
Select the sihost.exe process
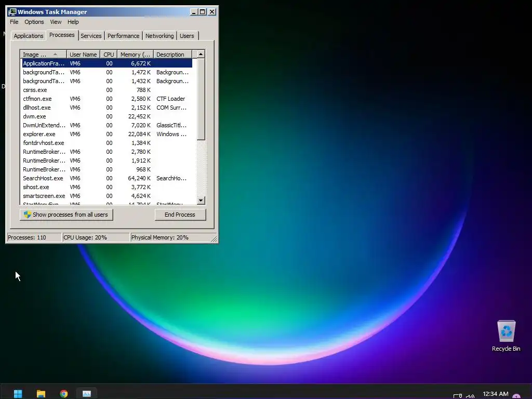107,187
